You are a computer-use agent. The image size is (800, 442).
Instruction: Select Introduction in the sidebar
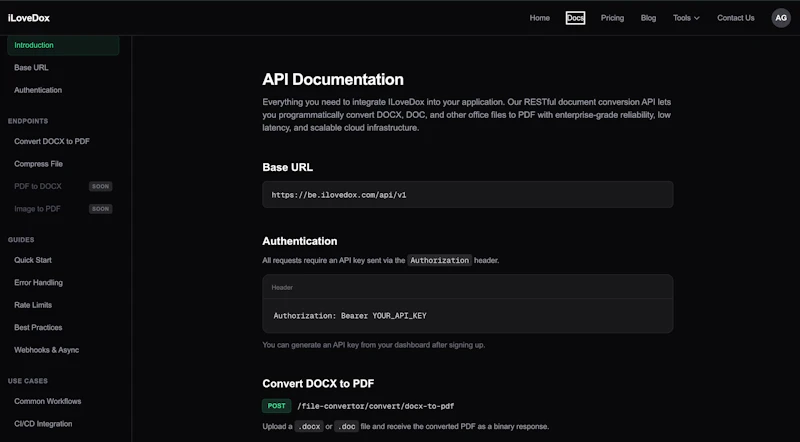[63, 45]
